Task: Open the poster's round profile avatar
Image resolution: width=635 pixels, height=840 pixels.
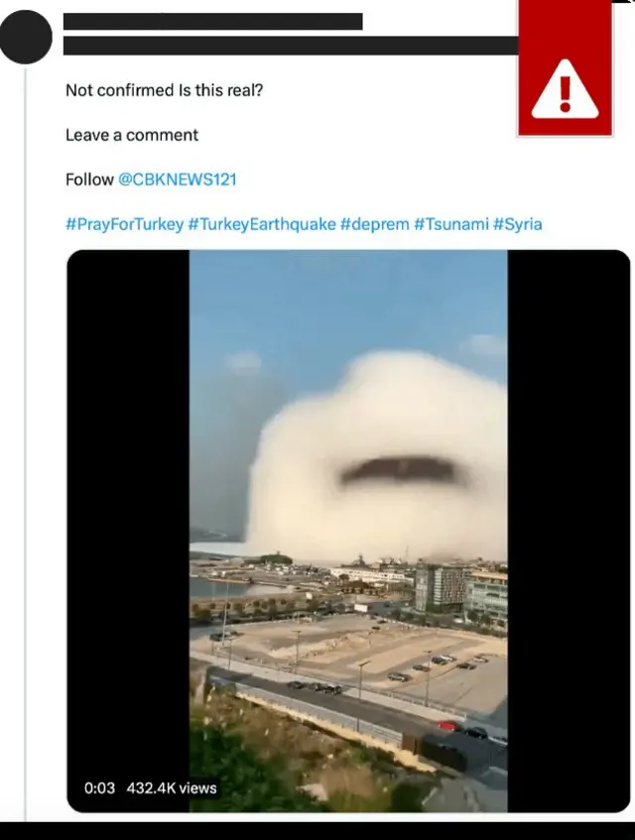Action: tap(26, 37)
